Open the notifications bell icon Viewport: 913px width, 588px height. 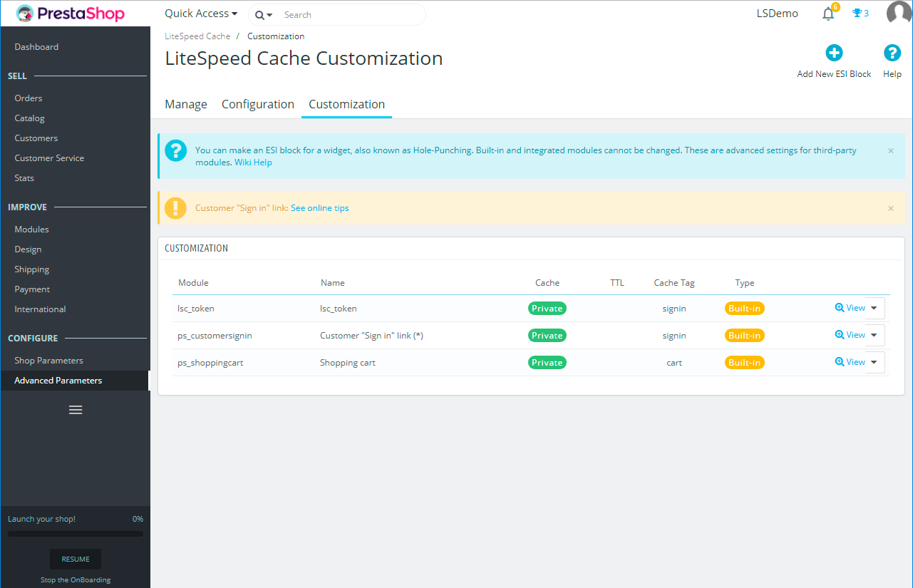pyautogui.click(x=827, y=14)
